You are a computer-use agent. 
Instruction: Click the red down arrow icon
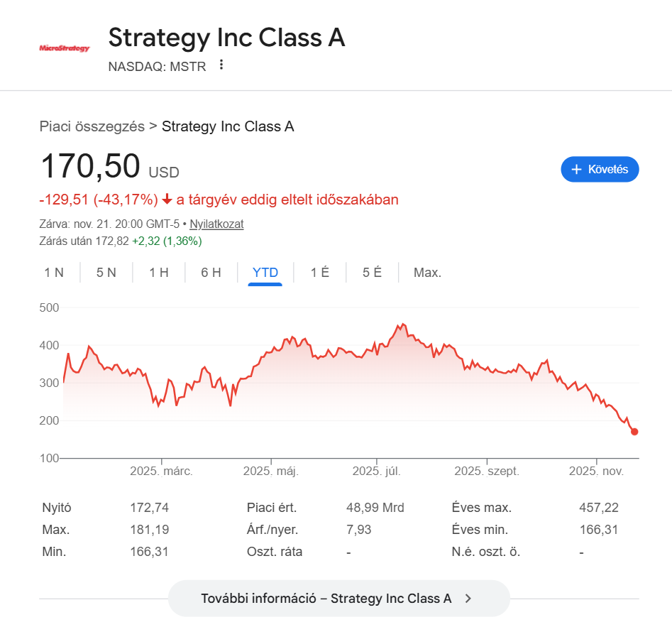click(x=167, y=200)
